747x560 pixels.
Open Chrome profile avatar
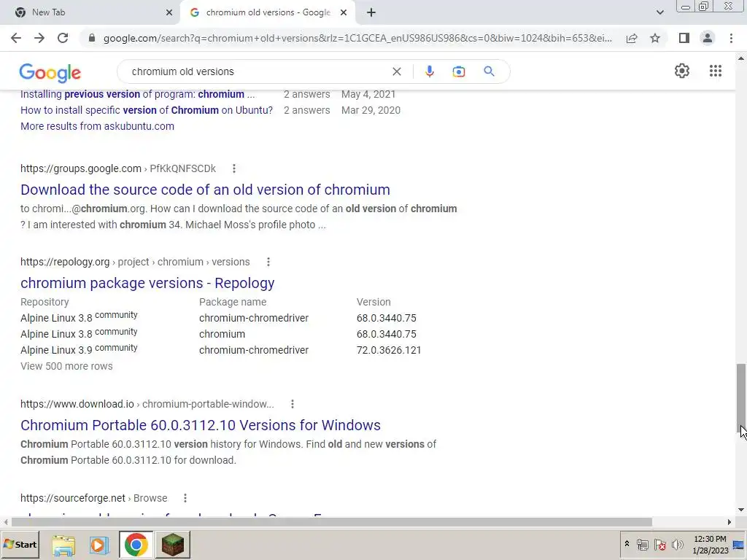(708, 38)
